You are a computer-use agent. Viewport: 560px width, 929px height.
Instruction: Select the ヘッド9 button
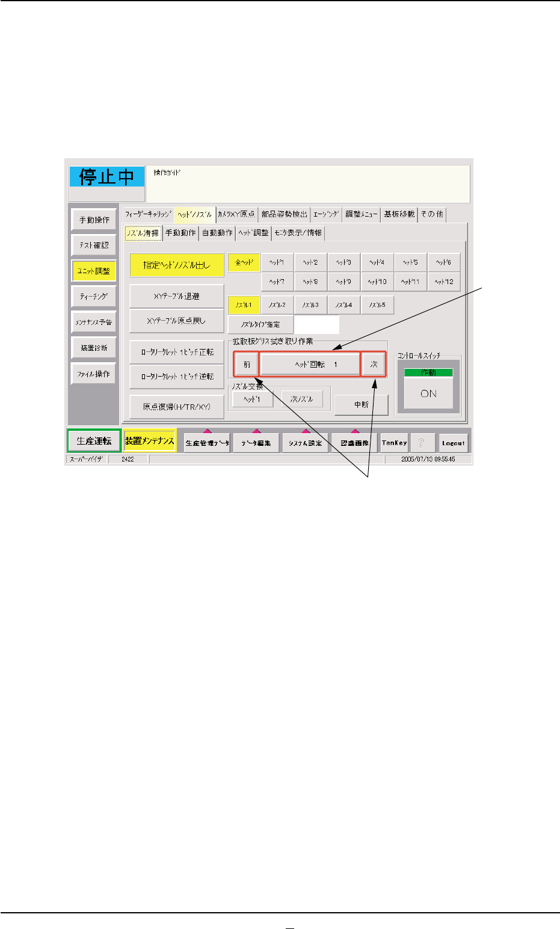click(x=343, y=282)
